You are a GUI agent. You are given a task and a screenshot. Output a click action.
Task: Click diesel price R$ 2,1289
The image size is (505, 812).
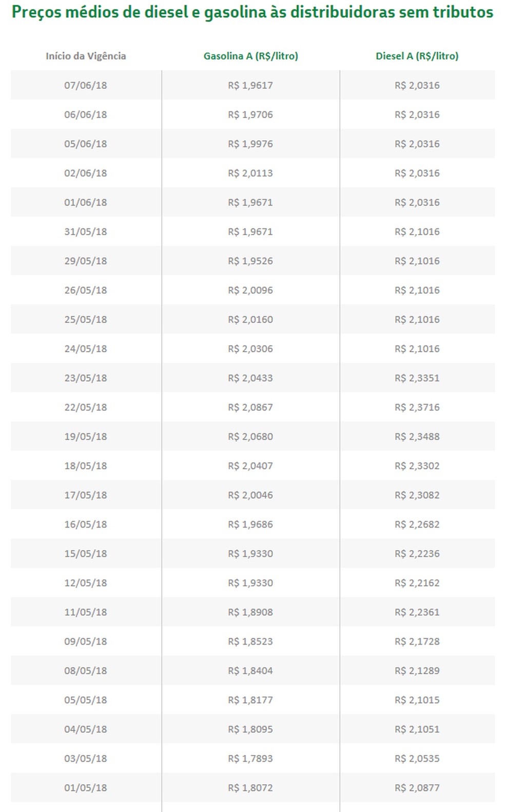coord(417,670)
